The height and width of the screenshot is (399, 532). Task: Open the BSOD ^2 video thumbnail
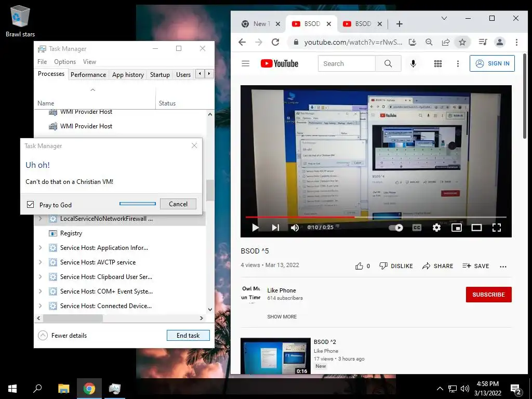point(275,356)
